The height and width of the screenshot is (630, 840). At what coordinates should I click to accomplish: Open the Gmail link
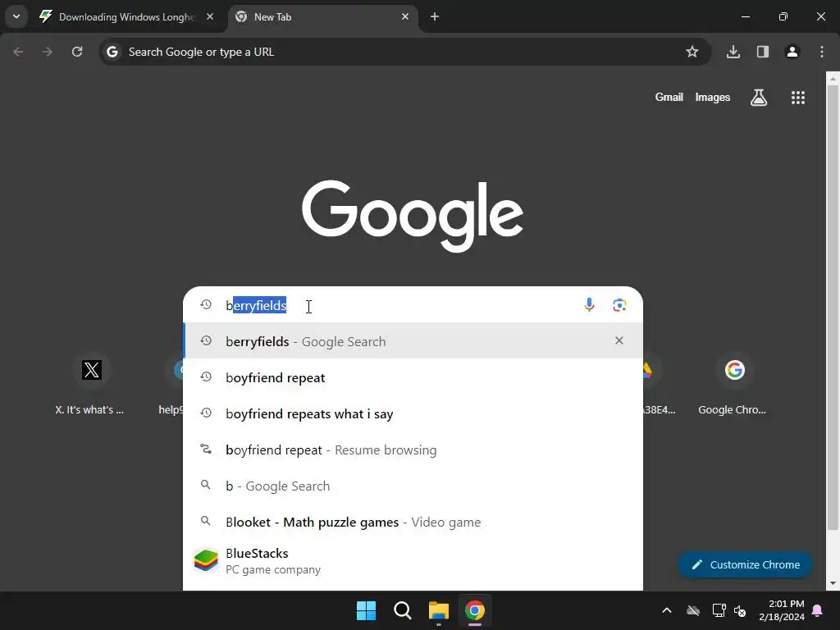(669, 97)
